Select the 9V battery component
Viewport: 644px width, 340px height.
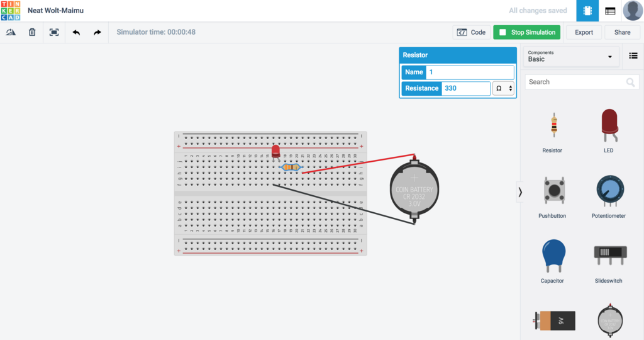553,320
